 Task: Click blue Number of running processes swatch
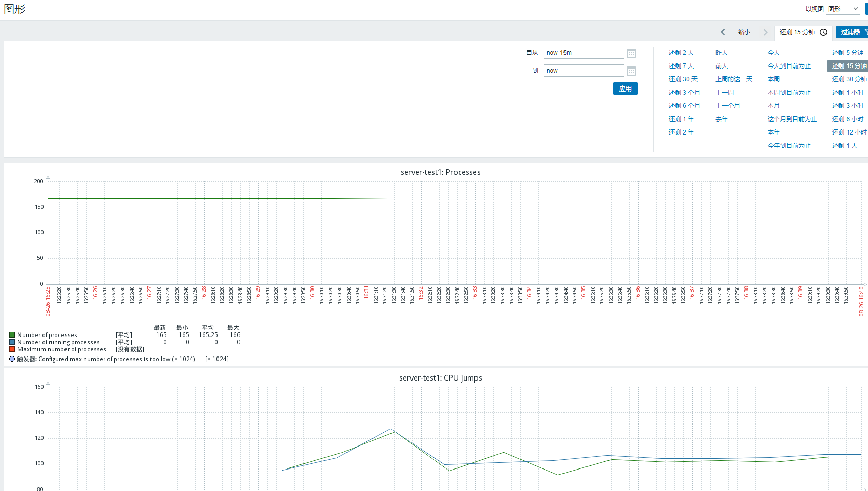click(12, 342)
